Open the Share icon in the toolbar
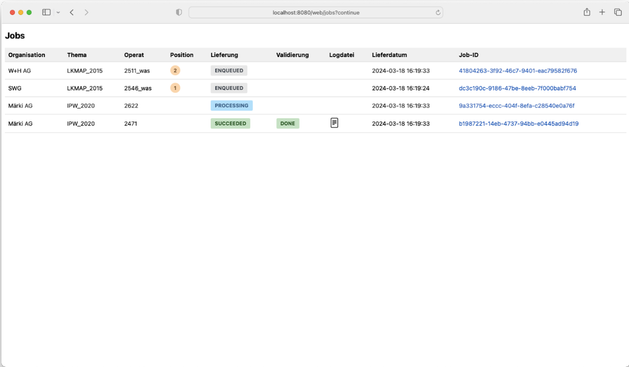 [587, 12]
